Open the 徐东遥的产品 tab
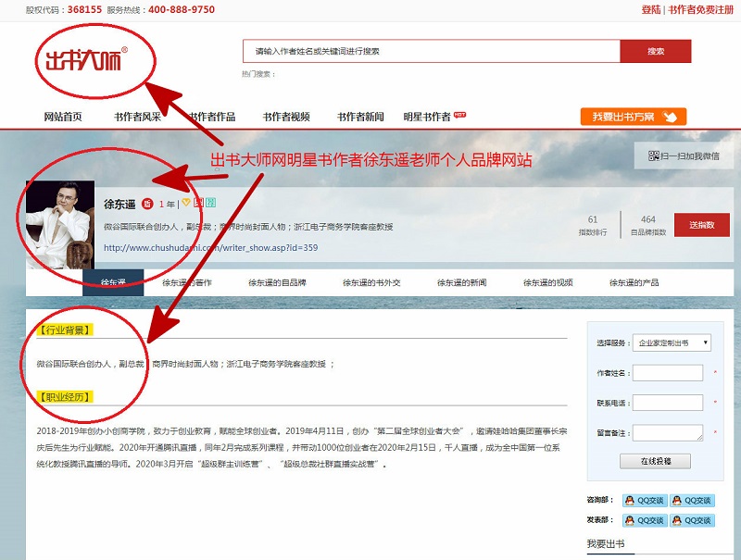This screenshot has height=560, width=741. [634, 282]
